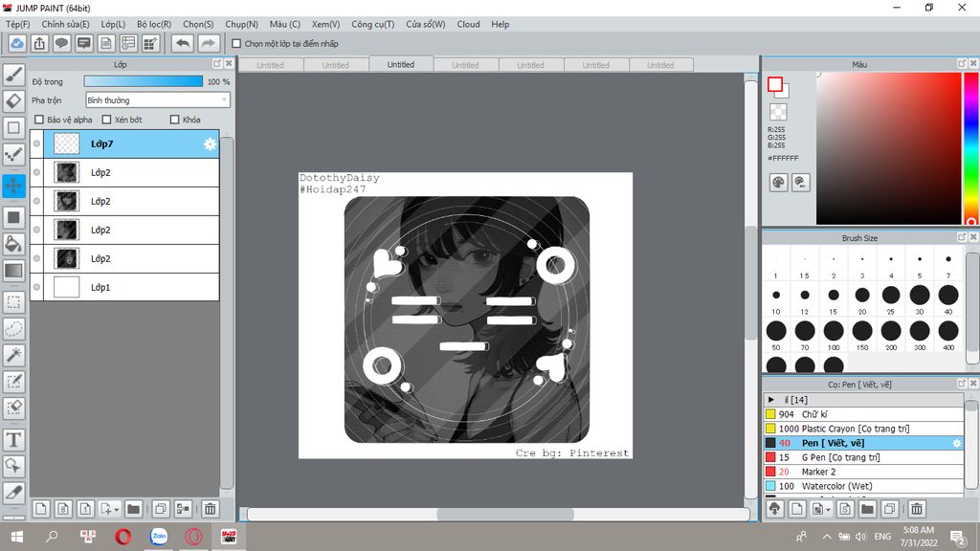Image resolution: width=980 pixels, height=551 pixels.
Task: Click the export share icon in toolbar
Action: [x=39, y=44]
